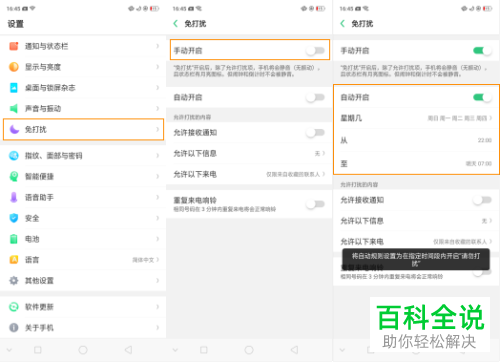The height and width of the screenshot is (362, 500).
Task: Go back using middle screen's green arrow
Action: point(176,23)
